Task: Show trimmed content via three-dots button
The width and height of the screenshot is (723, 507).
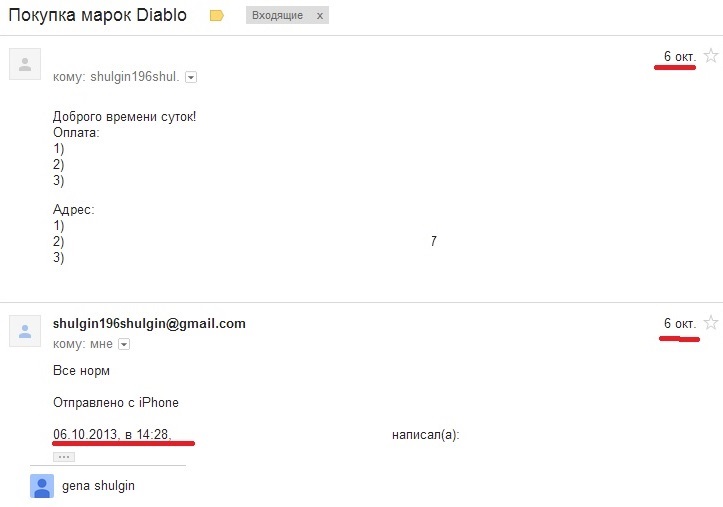Action: (64, 457)
